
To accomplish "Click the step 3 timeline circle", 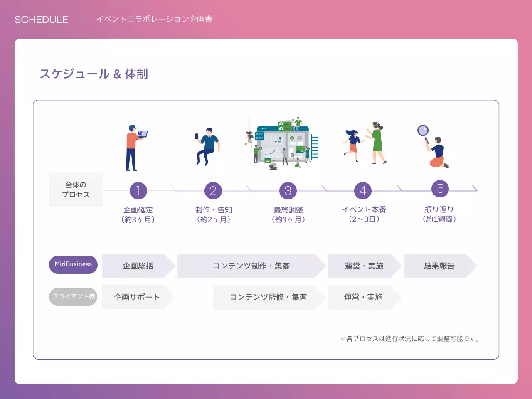I will [x=288, y=191].
